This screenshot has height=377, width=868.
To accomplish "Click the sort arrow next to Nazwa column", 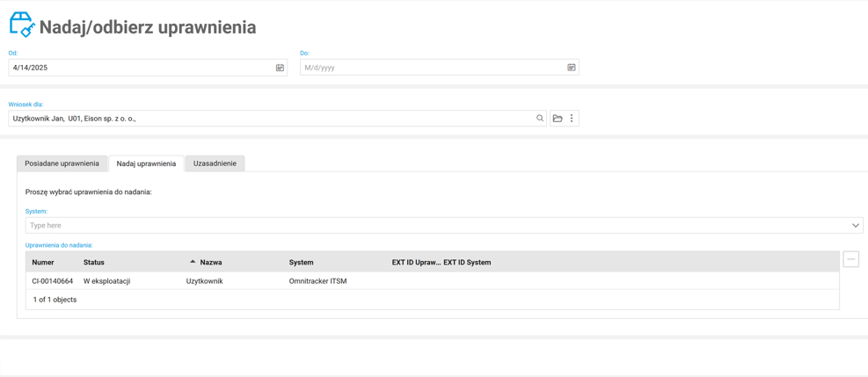I will tap(193, 262).
